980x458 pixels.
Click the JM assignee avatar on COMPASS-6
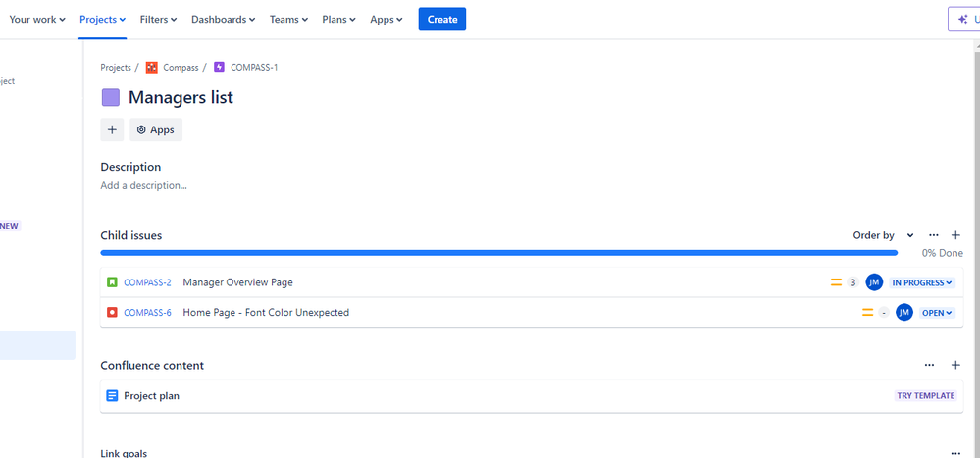pyautogui.click(x=904, y=313)
